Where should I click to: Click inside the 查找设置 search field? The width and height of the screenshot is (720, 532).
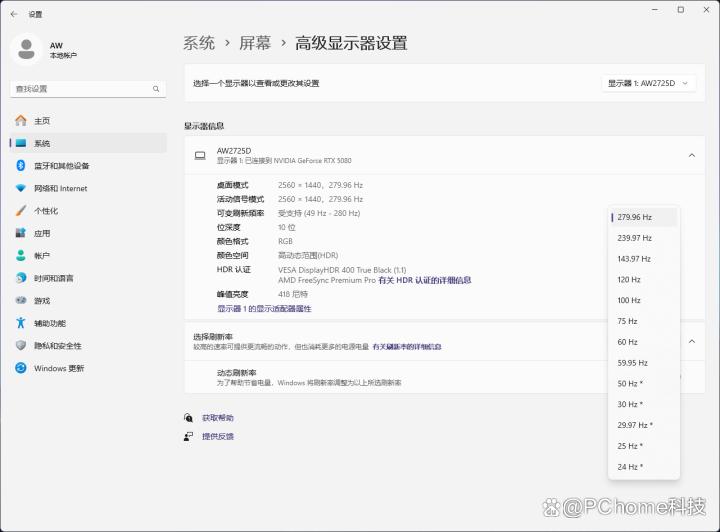coord(80,89)
